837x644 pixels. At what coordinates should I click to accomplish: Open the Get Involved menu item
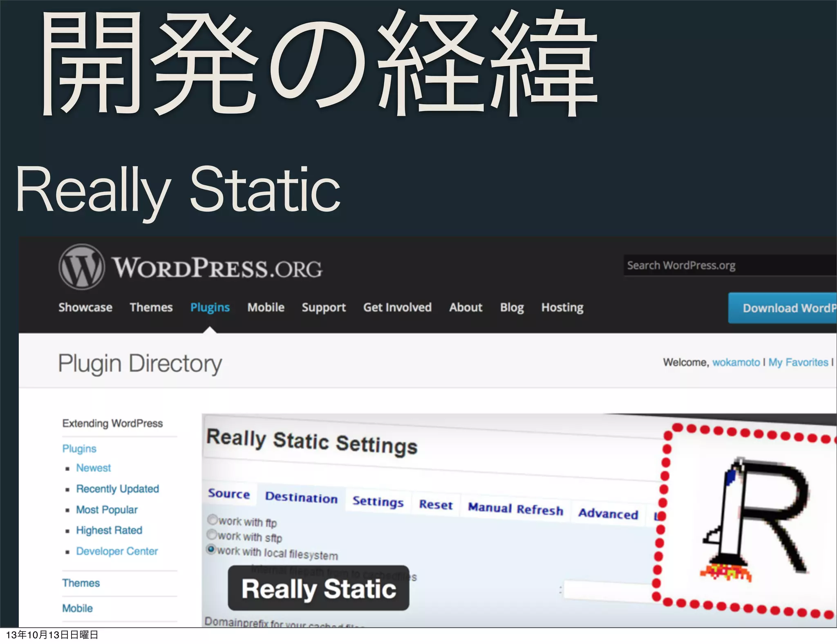397,307
